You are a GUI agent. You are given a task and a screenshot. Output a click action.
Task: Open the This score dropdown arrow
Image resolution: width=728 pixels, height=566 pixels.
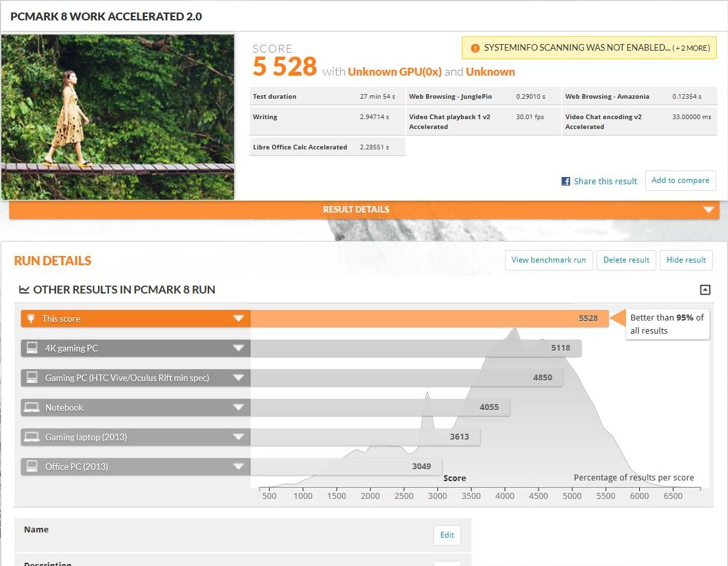(238, 319)
